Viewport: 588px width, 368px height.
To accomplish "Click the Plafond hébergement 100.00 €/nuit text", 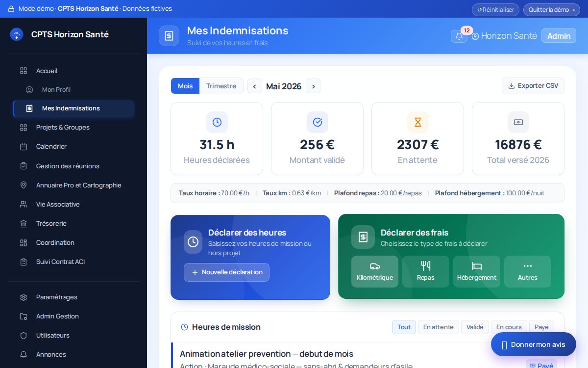I will tap(490, 193).
